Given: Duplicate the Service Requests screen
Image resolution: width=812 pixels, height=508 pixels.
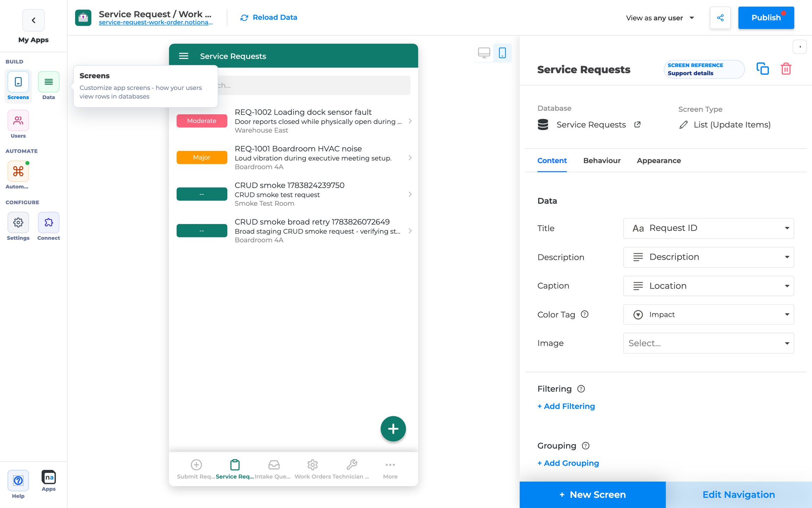Looking at the screenshot, I should click(x=763, y=69).
